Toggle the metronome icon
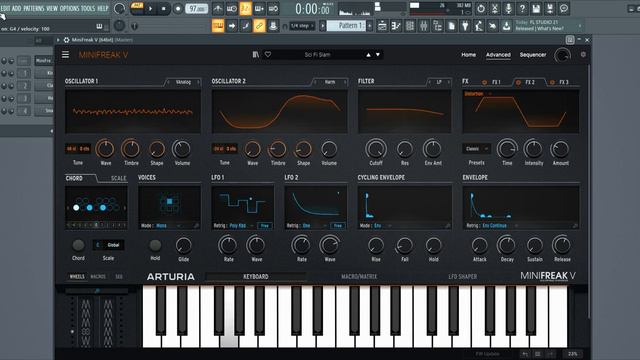Image resolution: width=640 pixels, height=360 pixels. (x=218, y=8)
